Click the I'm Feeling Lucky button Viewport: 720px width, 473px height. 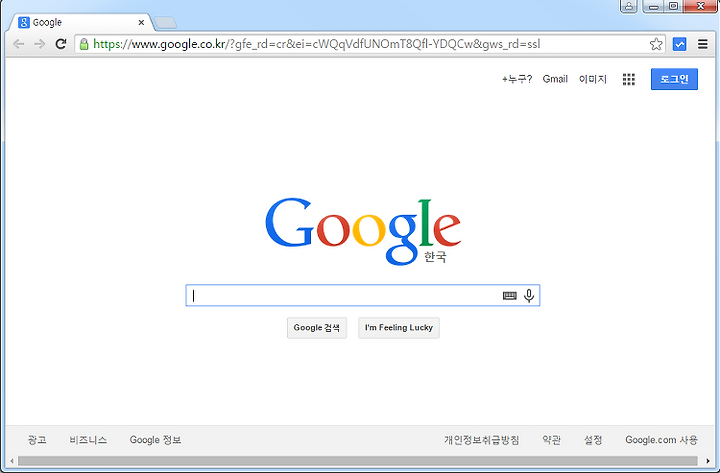pyautogui.click(x=399, y=328)
